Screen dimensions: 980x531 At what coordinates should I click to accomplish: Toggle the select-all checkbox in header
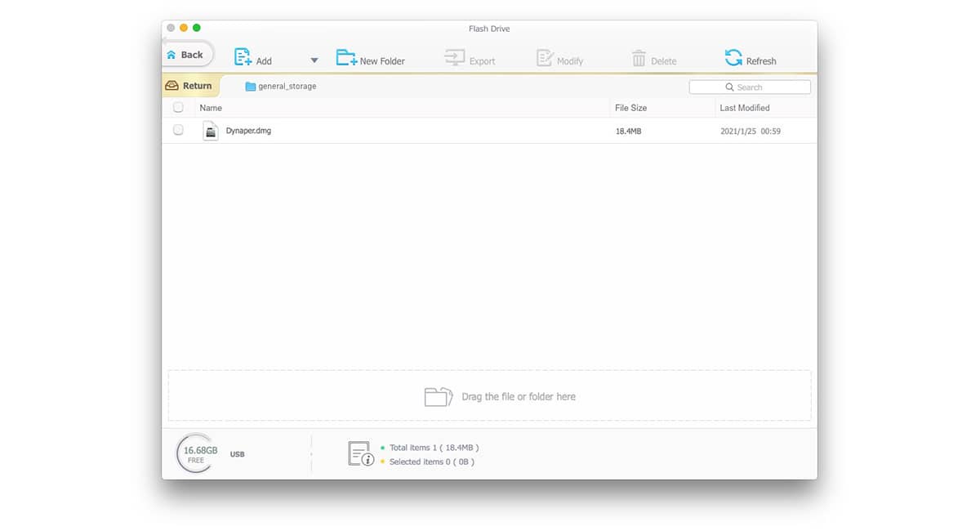(178, 107)
